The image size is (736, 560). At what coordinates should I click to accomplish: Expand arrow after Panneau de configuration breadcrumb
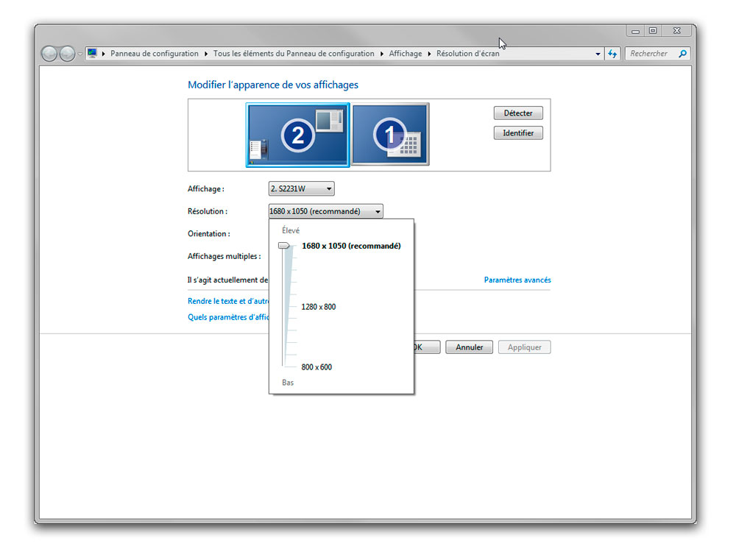click(205, 54)
